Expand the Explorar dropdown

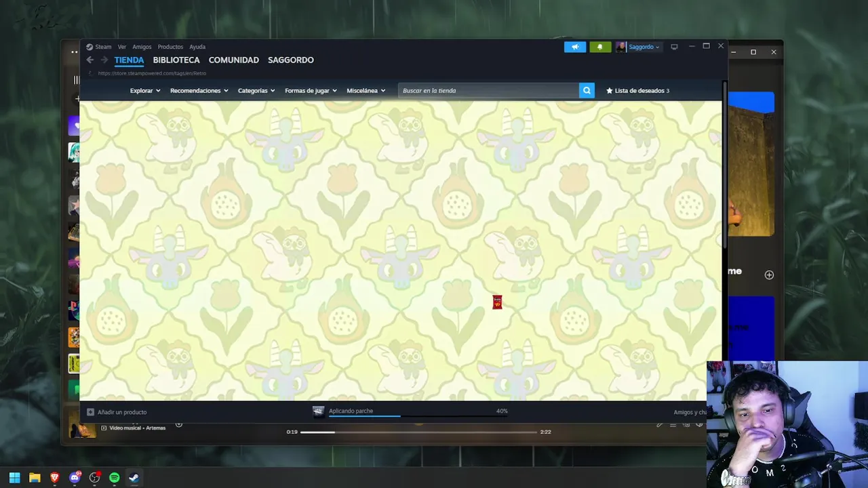click(144, 91)
